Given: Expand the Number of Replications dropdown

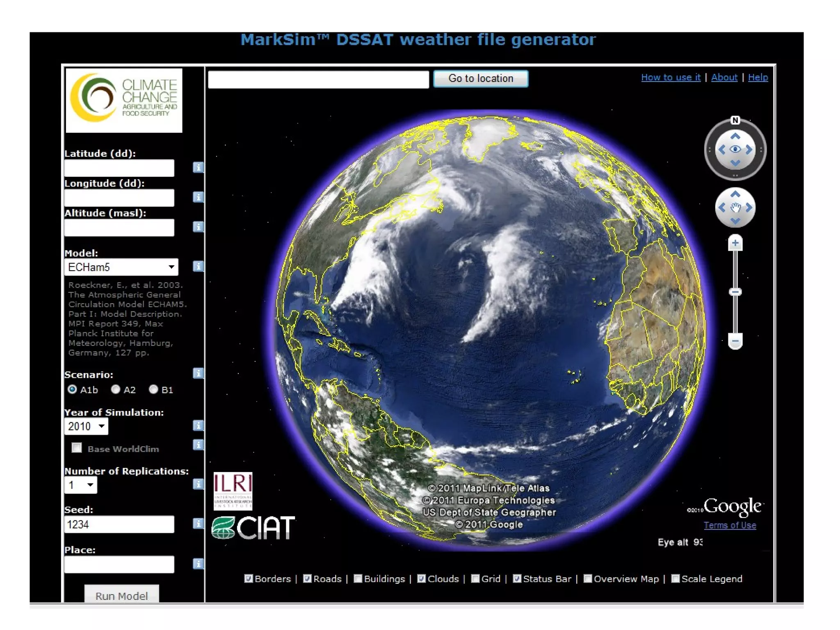Looking at the screenshot, I should coord(81,485).
